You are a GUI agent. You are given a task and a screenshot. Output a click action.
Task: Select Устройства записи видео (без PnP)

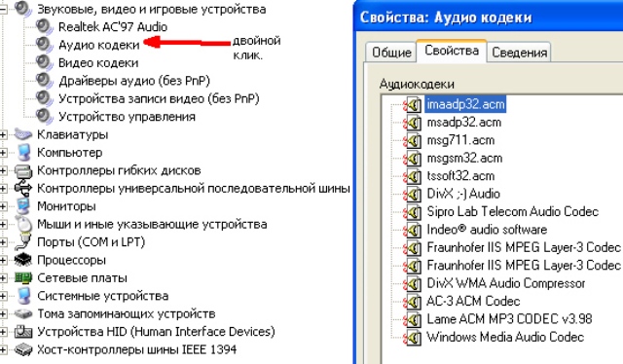tap(159, 98)
